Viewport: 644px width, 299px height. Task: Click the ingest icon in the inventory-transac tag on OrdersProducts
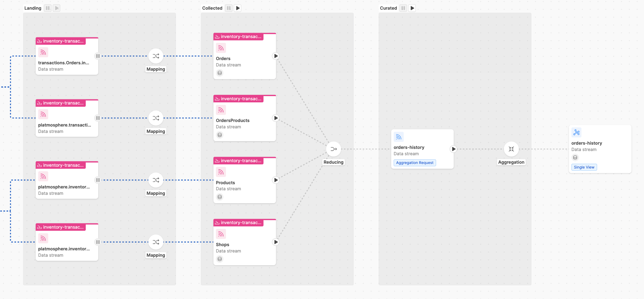pos(217,99)
